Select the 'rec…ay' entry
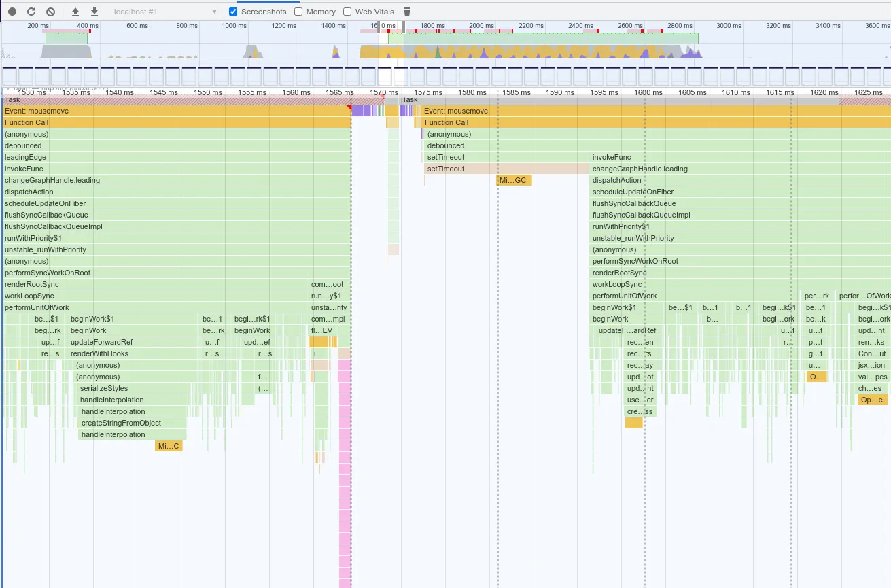Viewport: 891px width, 588px height. click(640, 365)
